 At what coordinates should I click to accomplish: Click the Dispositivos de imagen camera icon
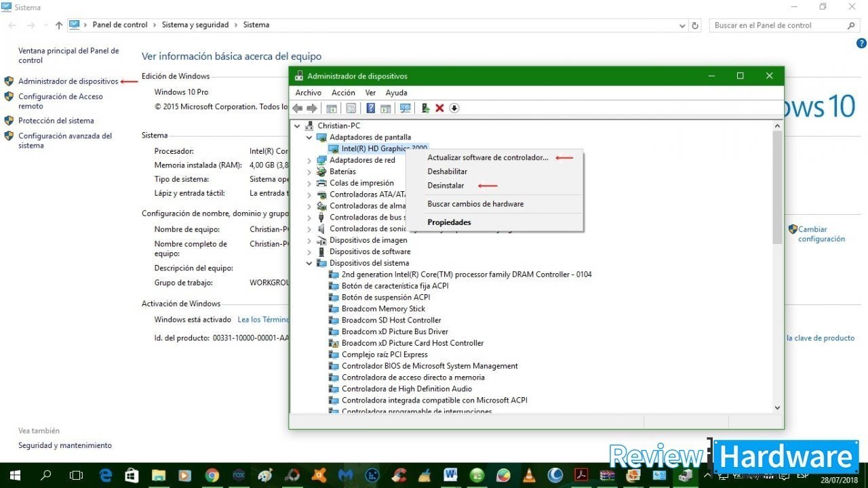(x=321, y=240)
